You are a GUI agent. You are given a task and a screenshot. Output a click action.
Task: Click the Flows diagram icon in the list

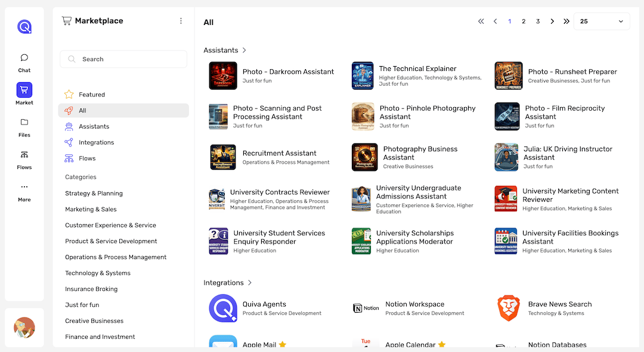click(x=69, y=158)
